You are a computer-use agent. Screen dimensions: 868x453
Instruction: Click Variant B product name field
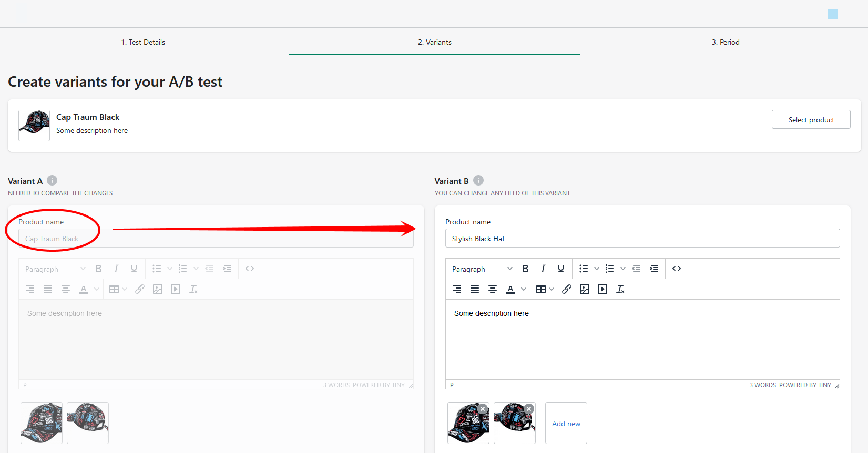642,238
